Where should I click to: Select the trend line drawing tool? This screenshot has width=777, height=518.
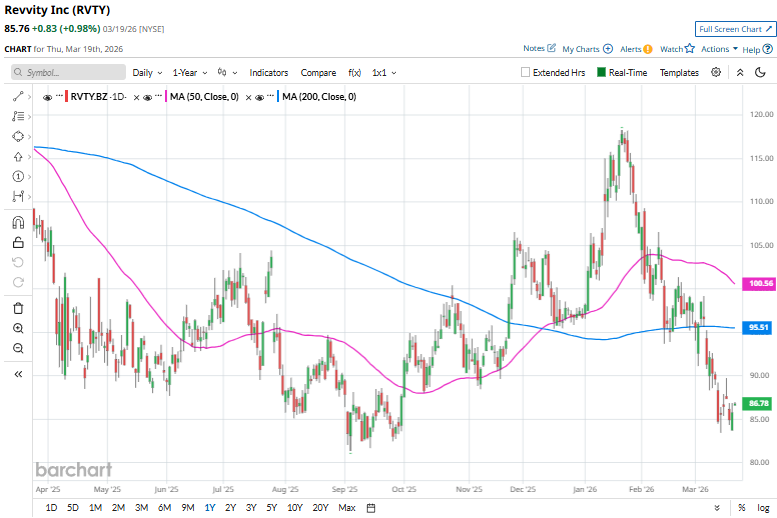tap(18, 97)
